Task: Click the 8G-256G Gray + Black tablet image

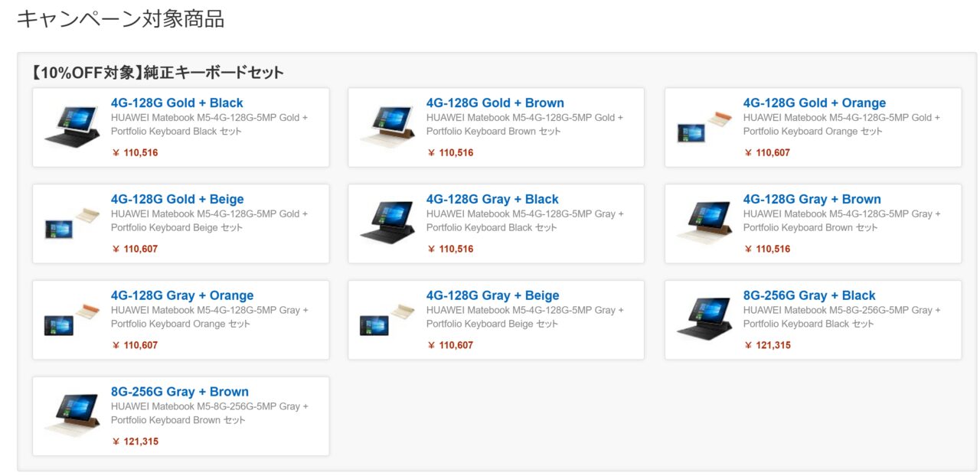Action: pos(704,319)
